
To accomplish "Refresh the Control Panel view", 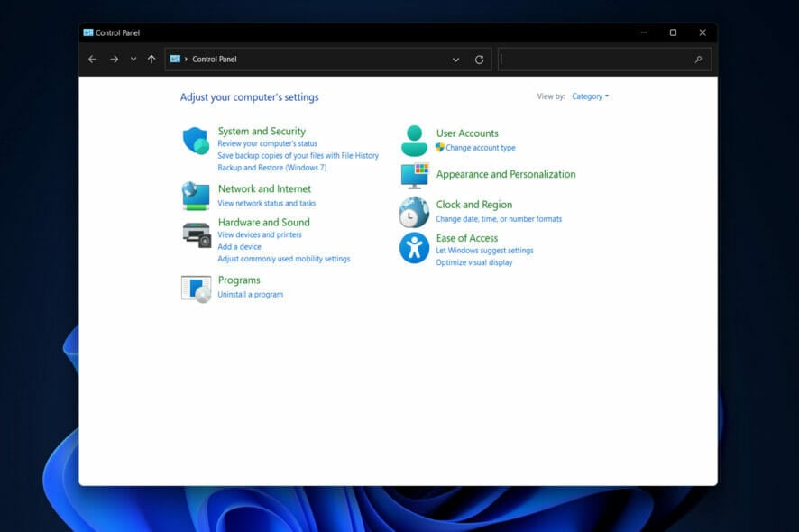I will pos(479,60).
